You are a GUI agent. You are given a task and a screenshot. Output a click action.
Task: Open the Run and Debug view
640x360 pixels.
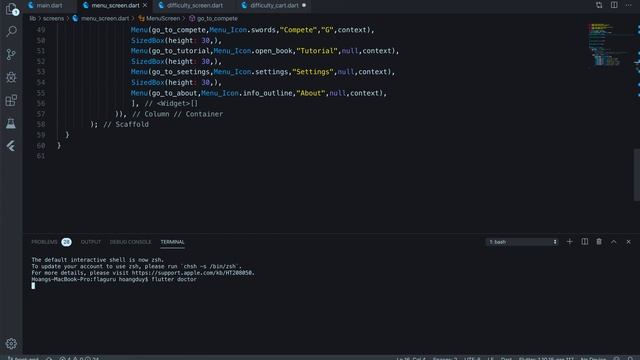(11, 77)
